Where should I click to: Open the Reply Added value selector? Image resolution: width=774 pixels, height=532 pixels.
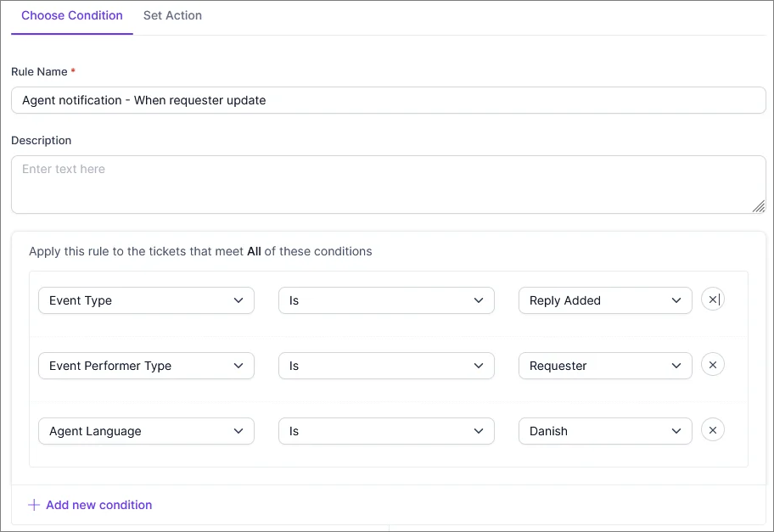tap(604, 300)
